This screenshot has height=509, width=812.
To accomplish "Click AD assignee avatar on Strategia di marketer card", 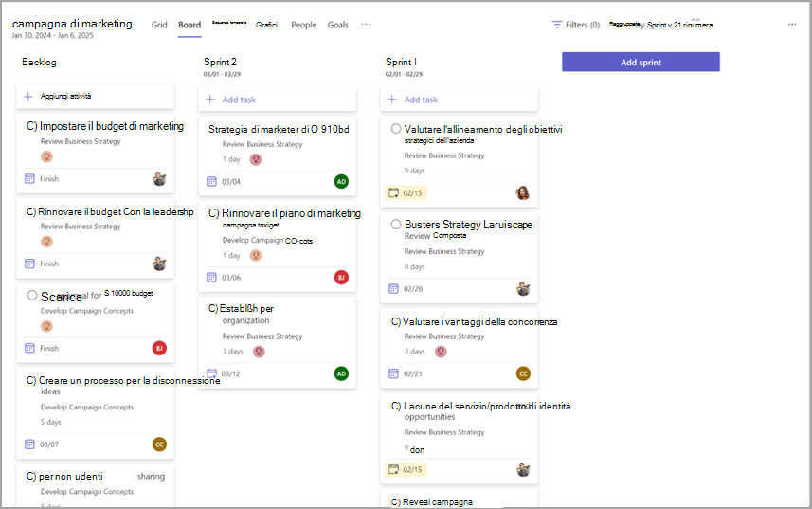I will tap(341, 181).
